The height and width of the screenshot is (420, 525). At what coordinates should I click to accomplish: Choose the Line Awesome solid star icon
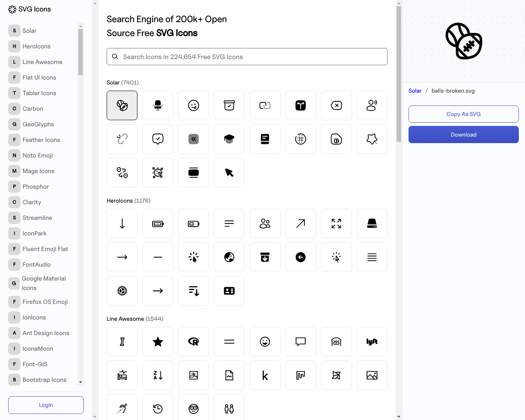tap(157, 342)
